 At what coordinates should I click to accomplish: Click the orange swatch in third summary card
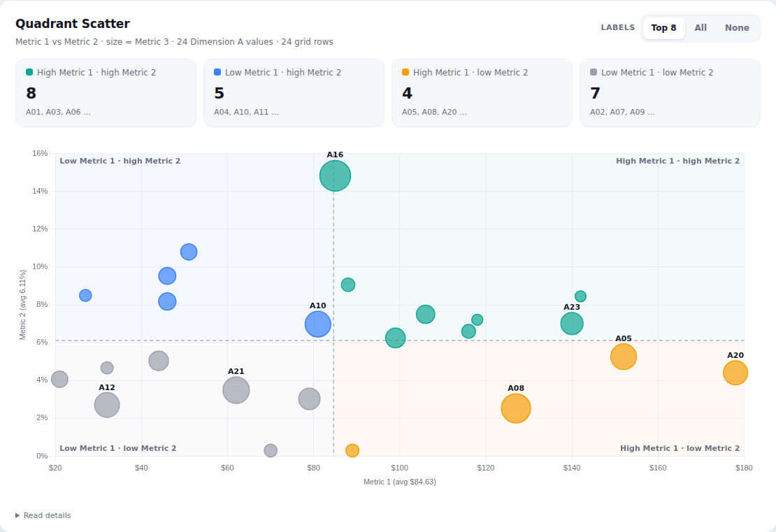tap(405, 72)
